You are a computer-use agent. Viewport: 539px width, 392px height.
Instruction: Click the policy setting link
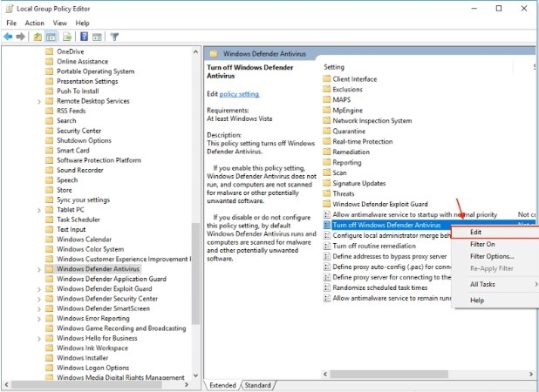[x=239, y=93]
